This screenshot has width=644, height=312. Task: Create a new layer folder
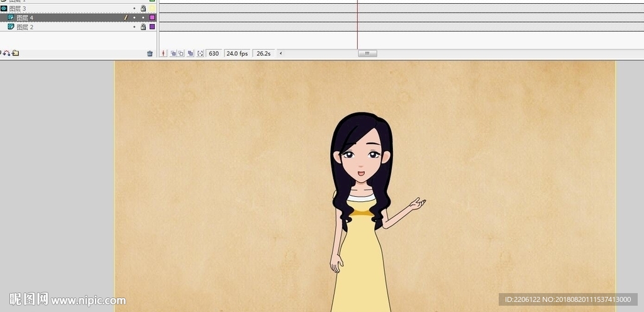point(16,53)
